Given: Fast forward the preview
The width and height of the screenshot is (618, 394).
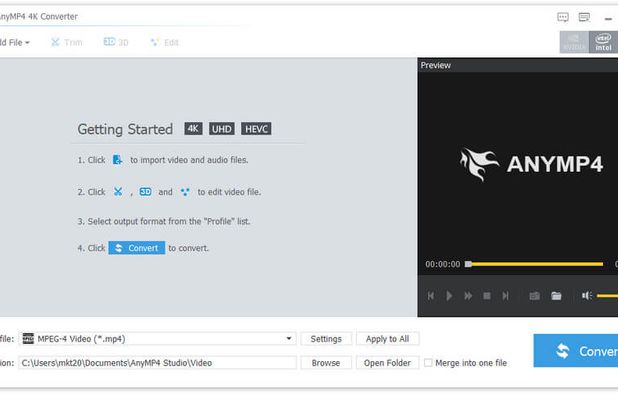Looking at the screenshot, I should tap(468, 296).
